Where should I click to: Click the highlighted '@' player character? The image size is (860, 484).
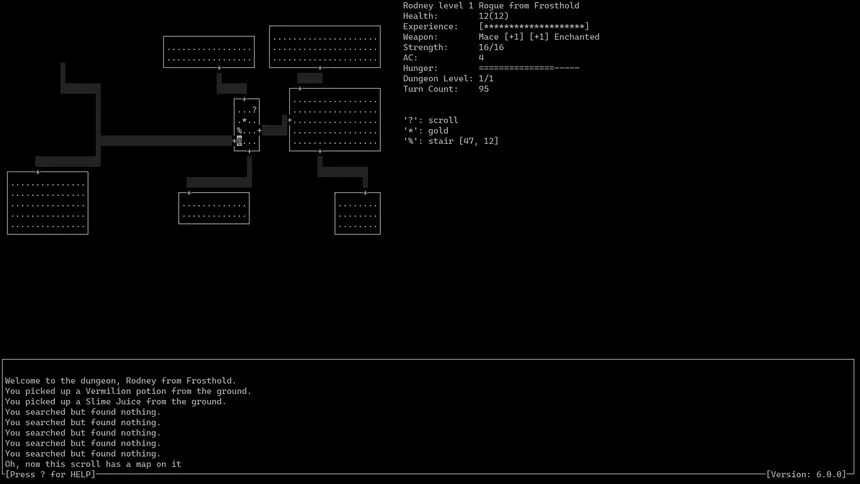pos(239,141)
